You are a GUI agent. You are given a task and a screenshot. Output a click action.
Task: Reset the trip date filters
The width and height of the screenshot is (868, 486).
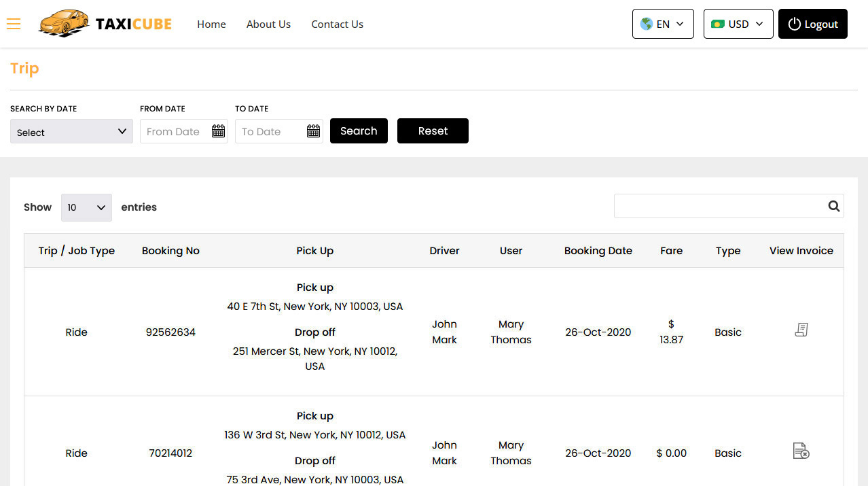(433, 131)
